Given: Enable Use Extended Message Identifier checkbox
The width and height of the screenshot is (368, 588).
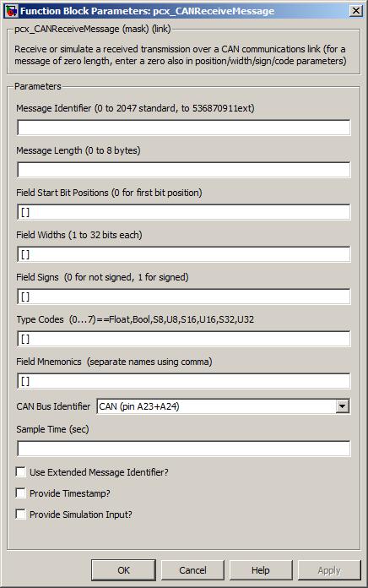Looking at the screenshot, I should click(20, 471).
